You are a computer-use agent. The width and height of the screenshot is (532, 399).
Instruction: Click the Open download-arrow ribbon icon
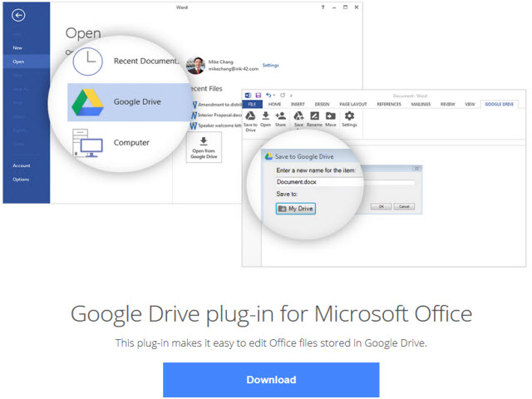tap(265, 116)
